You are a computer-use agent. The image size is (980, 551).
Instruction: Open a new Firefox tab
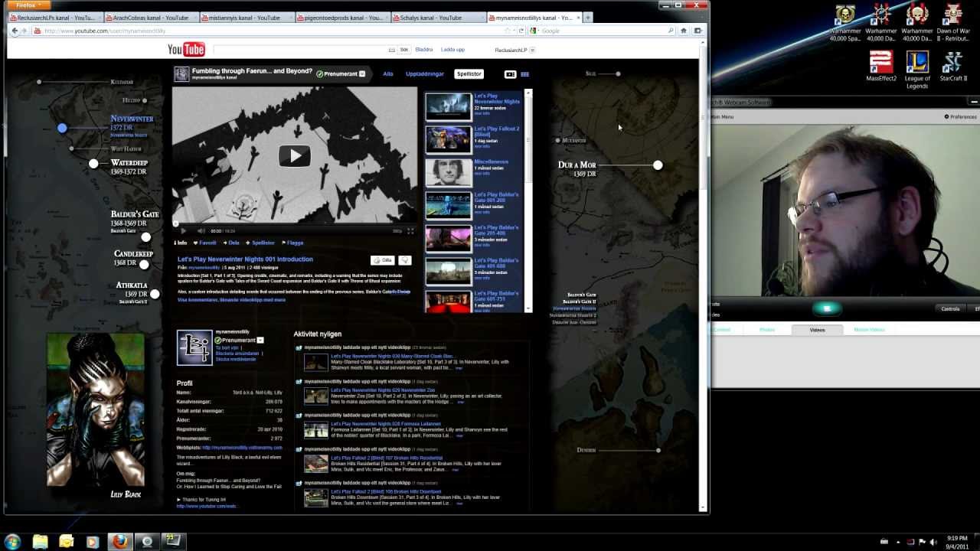click(588, 17)
